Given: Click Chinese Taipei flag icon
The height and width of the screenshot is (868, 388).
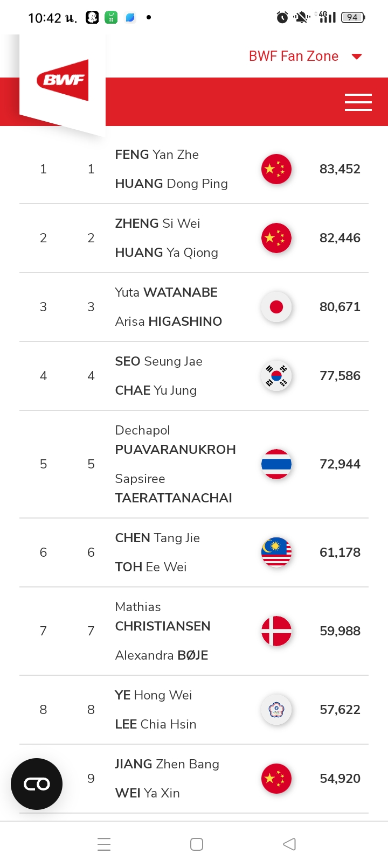Looking at the screenshot, I should [x=276, y=710].
